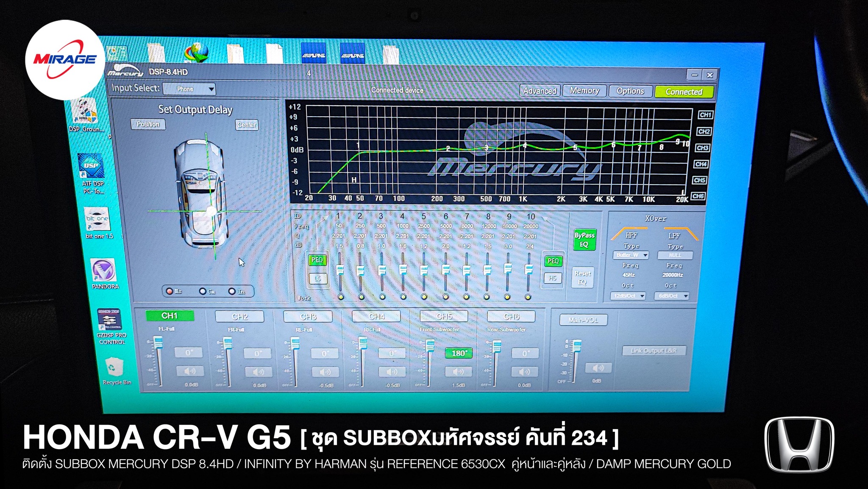The height and width of the screenshot is (489, 868).
Task: Open the DSP_Ground desktop shortcut
Action: point(86,115)
